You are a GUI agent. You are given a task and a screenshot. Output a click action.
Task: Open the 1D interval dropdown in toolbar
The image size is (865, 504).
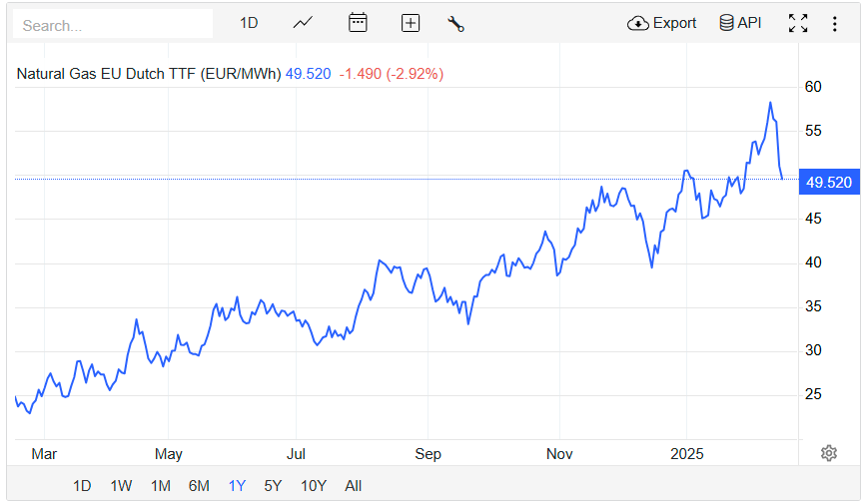coord(249,23)
